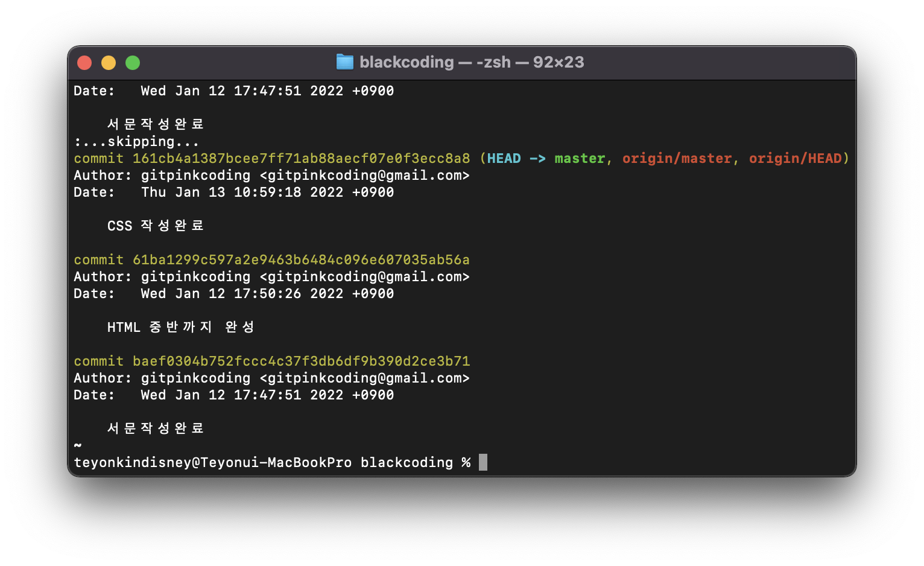The width and height of the screenshot is (924, 566).
Task: Click the red 'origin/HEAD' ref
Action: click(795, 158)
